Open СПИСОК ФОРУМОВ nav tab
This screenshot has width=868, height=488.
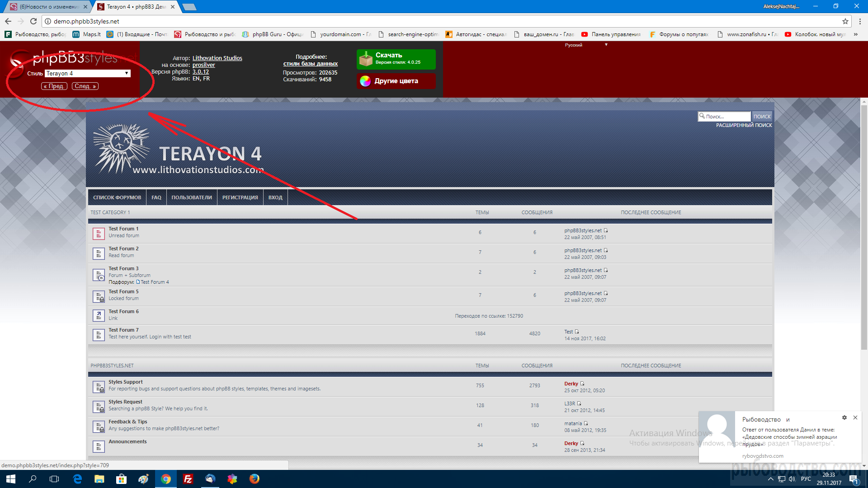(x=117, y=197)
